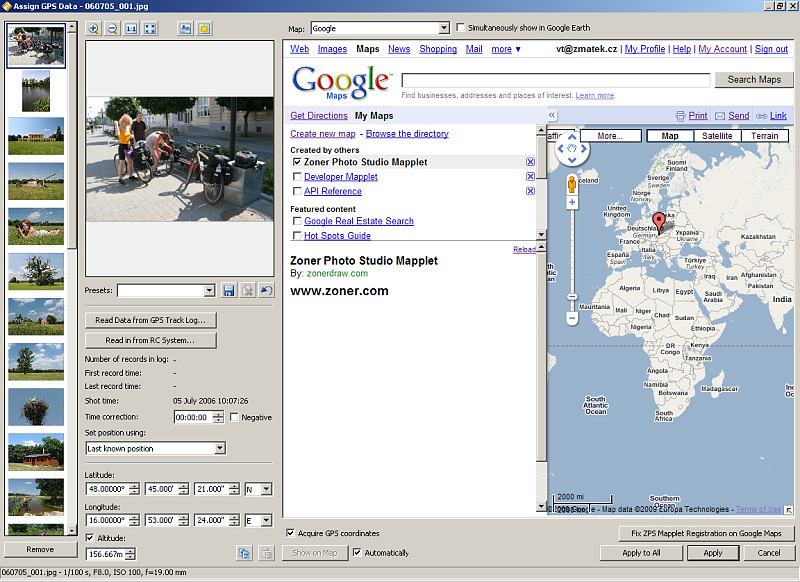Select the Map view tab

pos(670,136)
